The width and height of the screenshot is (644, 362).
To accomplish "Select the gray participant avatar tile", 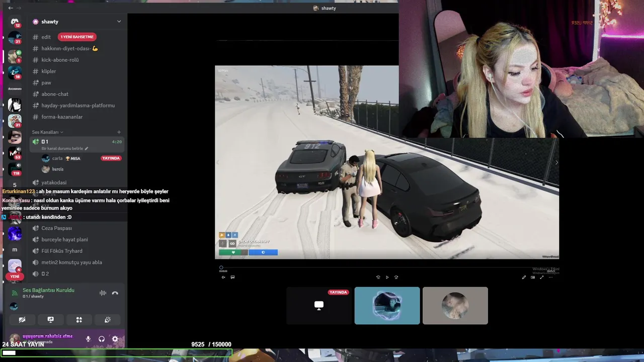I will pyautogui.click(x=455, y=306).
